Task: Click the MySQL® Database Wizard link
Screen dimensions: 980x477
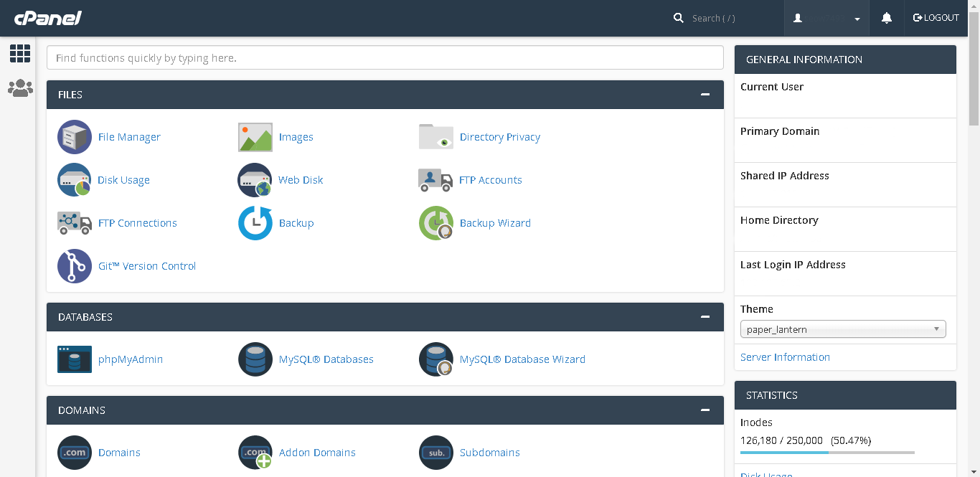Action: coord(522,359)
